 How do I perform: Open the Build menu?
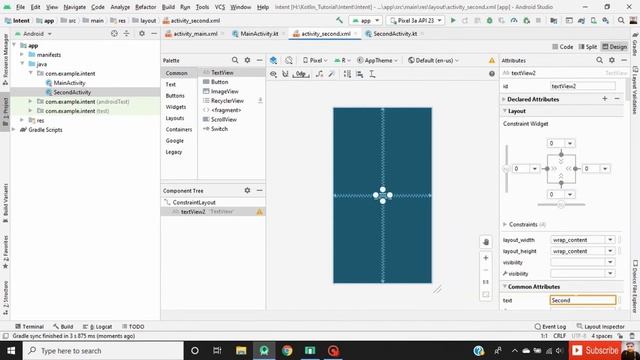point(168,7)
